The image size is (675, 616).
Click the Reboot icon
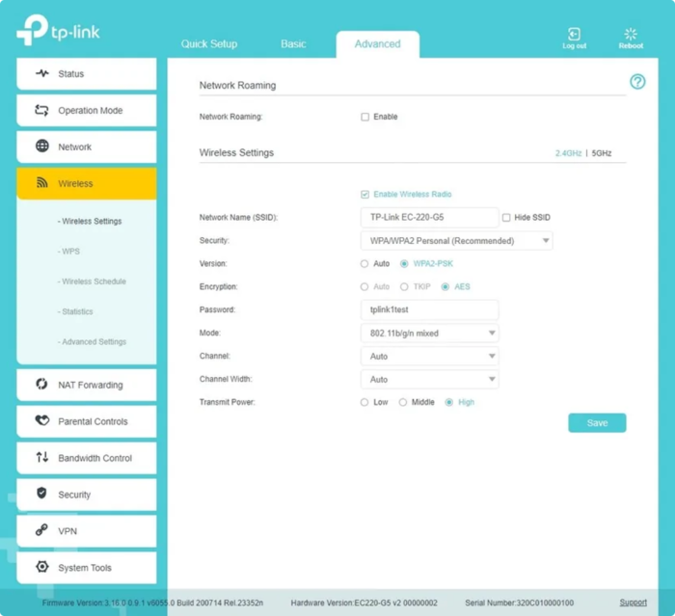click(x=631, y=34)
